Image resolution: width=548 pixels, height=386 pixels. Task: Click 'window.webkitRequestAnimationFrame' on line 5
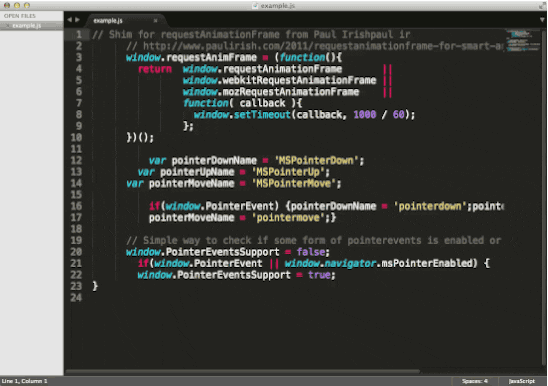coord(280,80)
